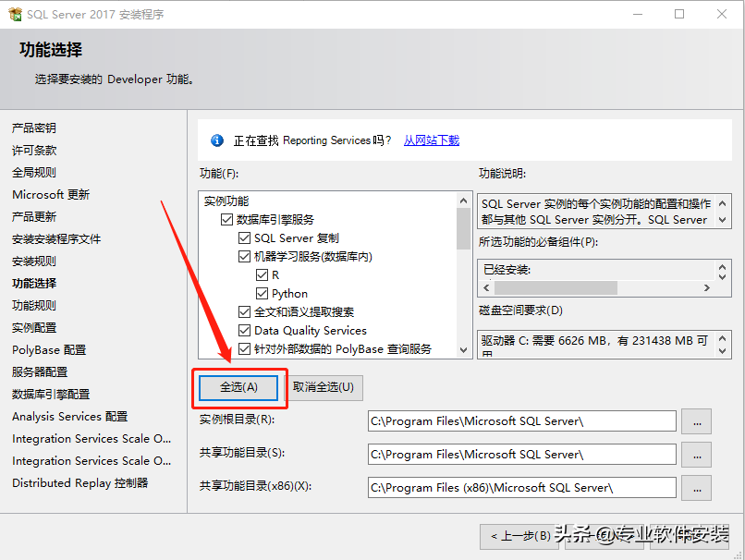Click the 已经安装 horizontal scrollbar thumb

click(556, 287)
